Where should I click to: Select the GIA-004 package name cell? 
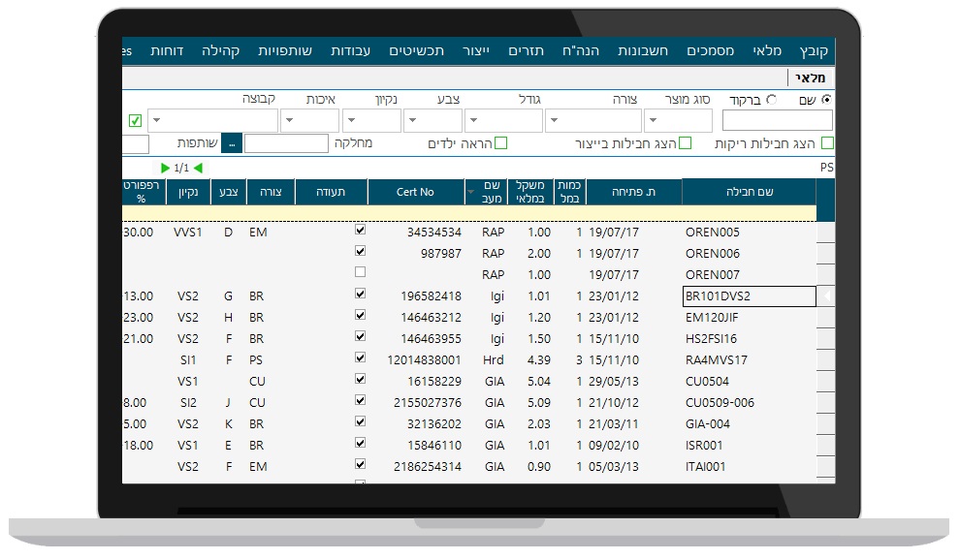point(750,424)
